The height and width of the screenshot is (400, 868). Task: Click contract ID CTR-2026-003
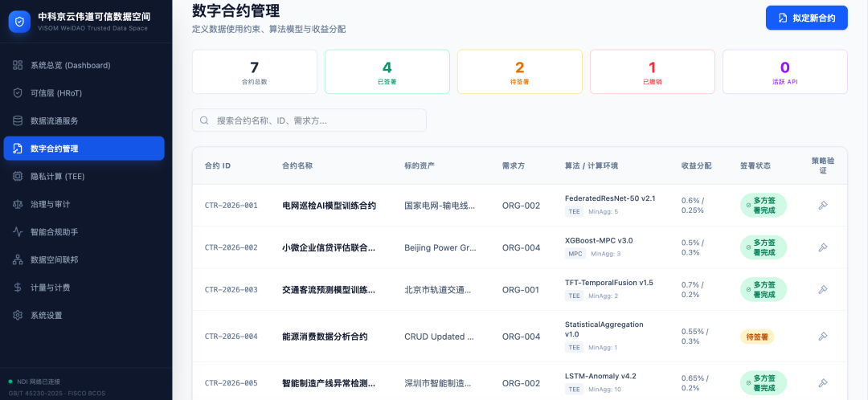coord(231,289)
